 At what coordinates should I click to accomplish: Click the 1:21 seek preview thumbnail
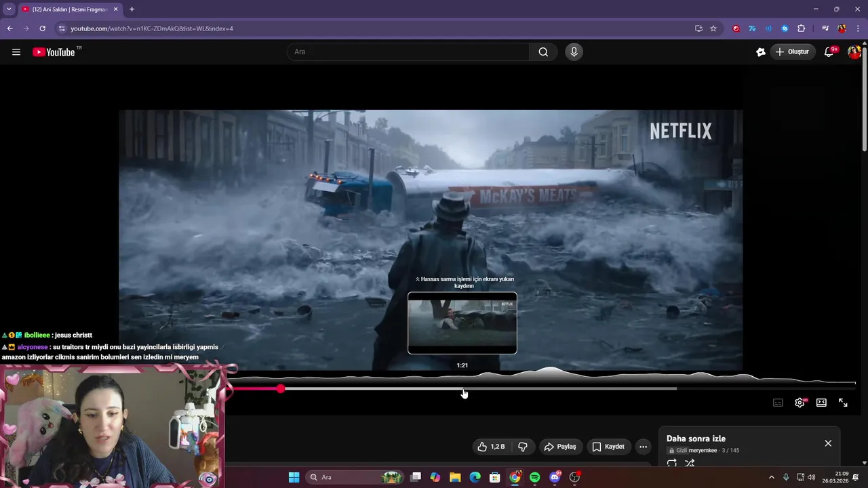tap(462, 323)
